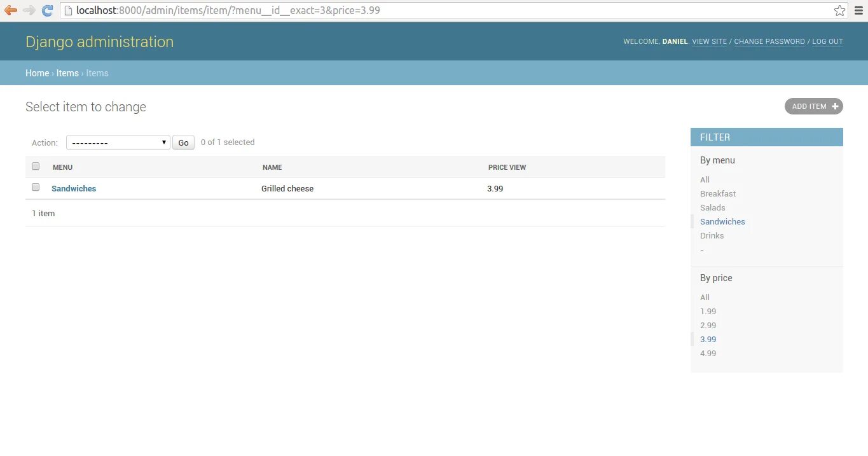Click the DANIEL username text
The image size is (868, 456).
pyautogui.click(x=675, y=41)
